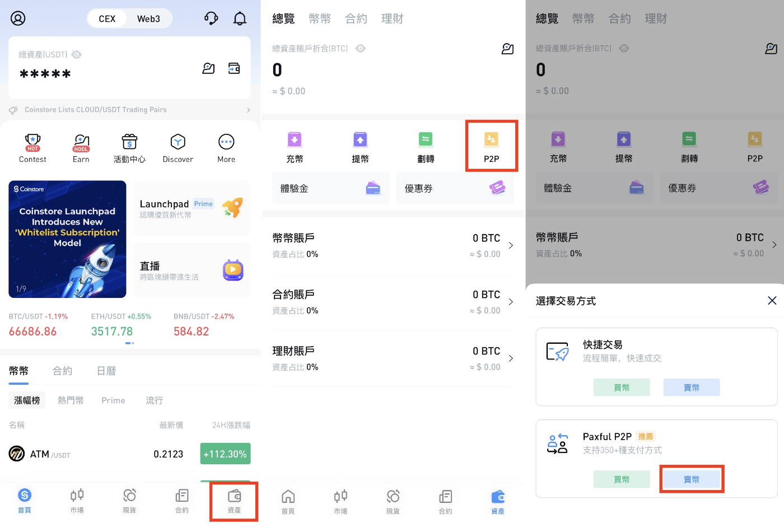Open 體驗金 card in middle screen
Screen dimensions: 784x532
tap(331, 188)
